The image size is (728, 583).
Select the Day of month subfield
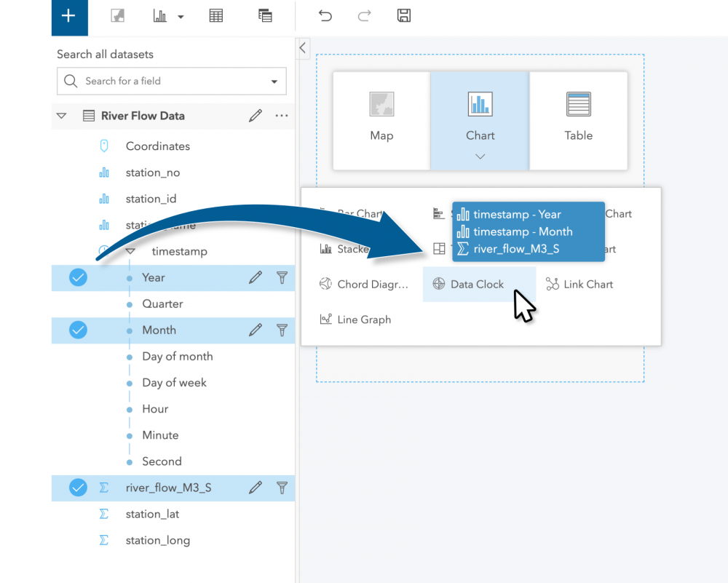(x=178, y=357)
